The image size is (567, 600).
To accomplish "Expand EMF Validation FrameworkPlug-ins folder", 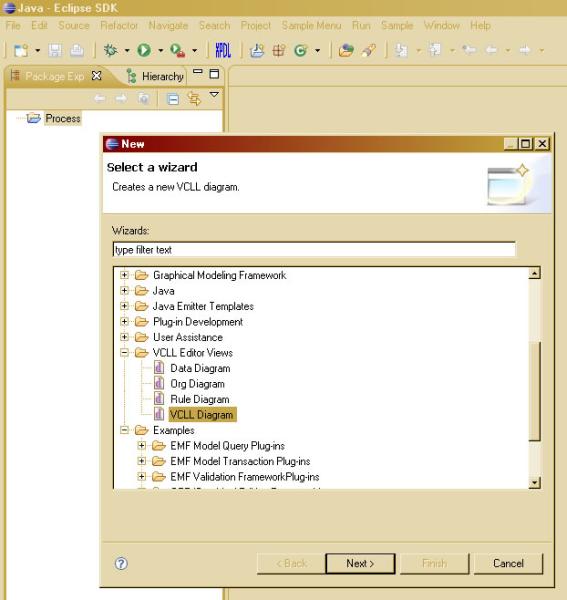I will point(142,476).
